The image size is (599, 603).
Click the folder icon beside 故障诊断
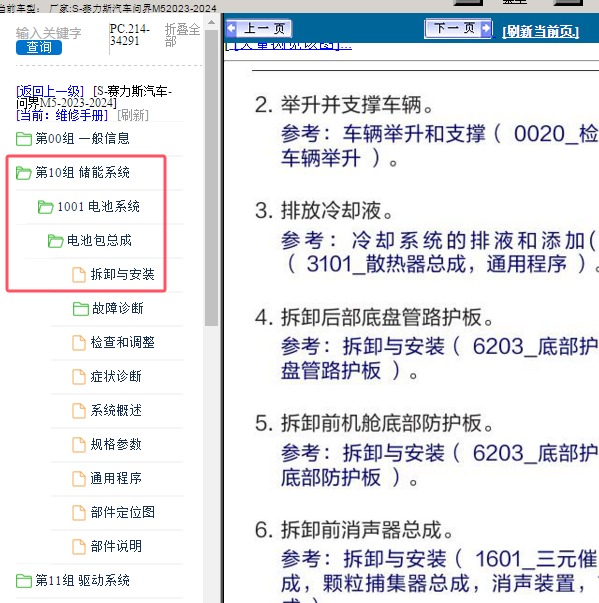coord(81,308)
